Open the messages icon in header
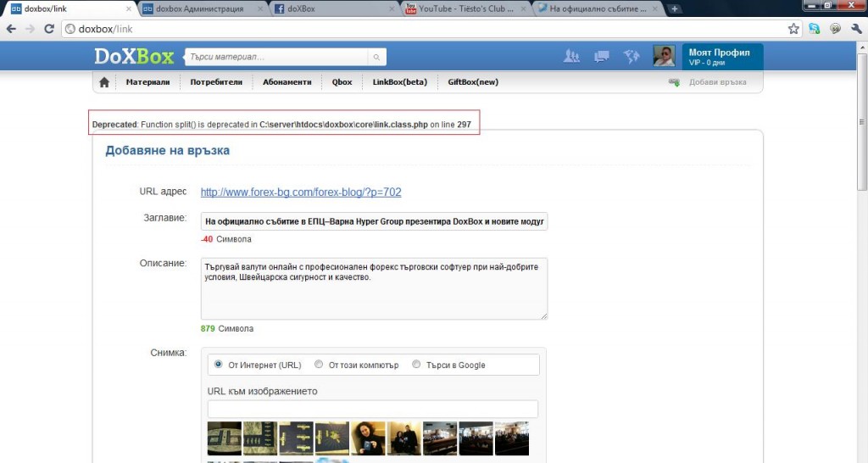The height and width of the screenshot is (463, 868). coord(602,57)
